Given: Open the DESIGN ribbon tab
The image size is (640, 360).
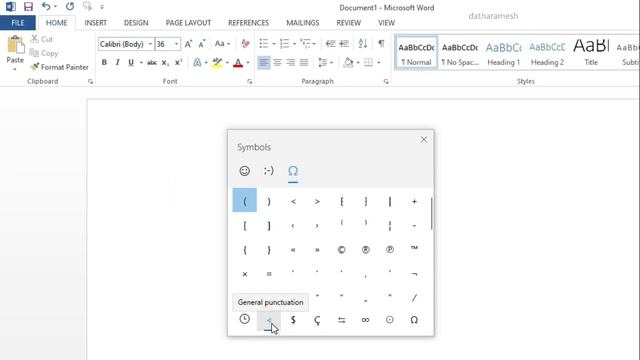Looking at the screenshot, I should tap(136, 23).
